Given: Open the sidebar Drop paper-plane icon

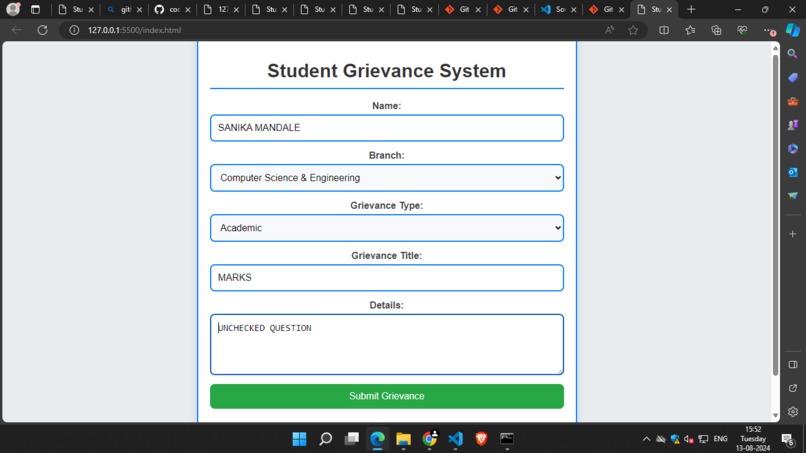Looking at the screenshot, I should coord(793,195).
